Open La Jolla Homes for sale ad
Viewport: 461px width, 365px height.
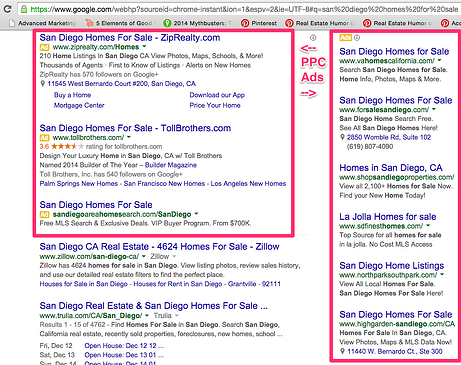(388, 217)
